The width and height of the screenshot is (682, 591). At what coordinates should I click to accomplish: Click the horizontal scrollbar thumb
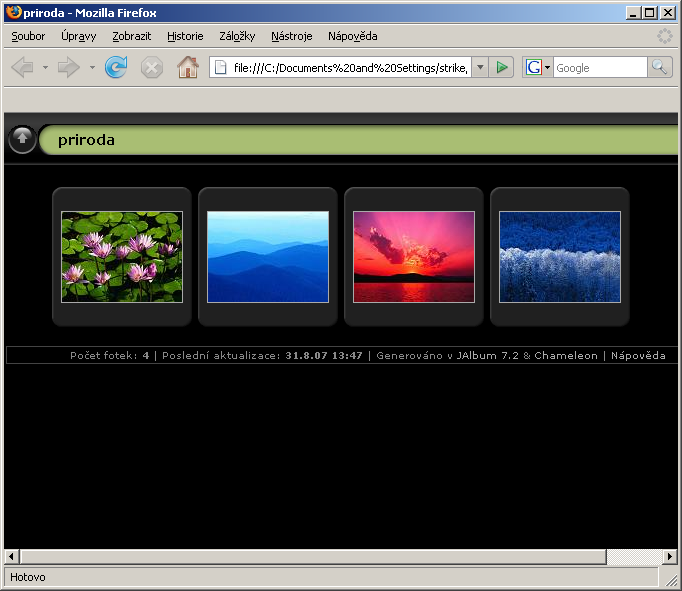coord(313,556)
